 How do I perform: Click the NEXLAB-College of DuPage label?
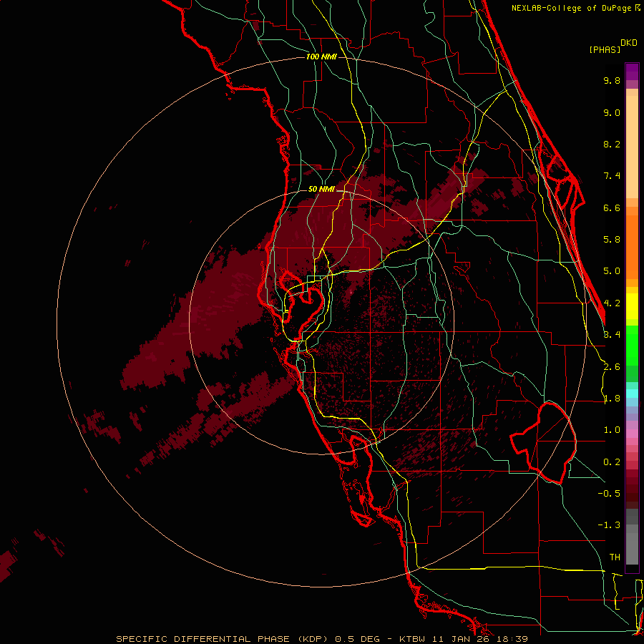point(572,8)
